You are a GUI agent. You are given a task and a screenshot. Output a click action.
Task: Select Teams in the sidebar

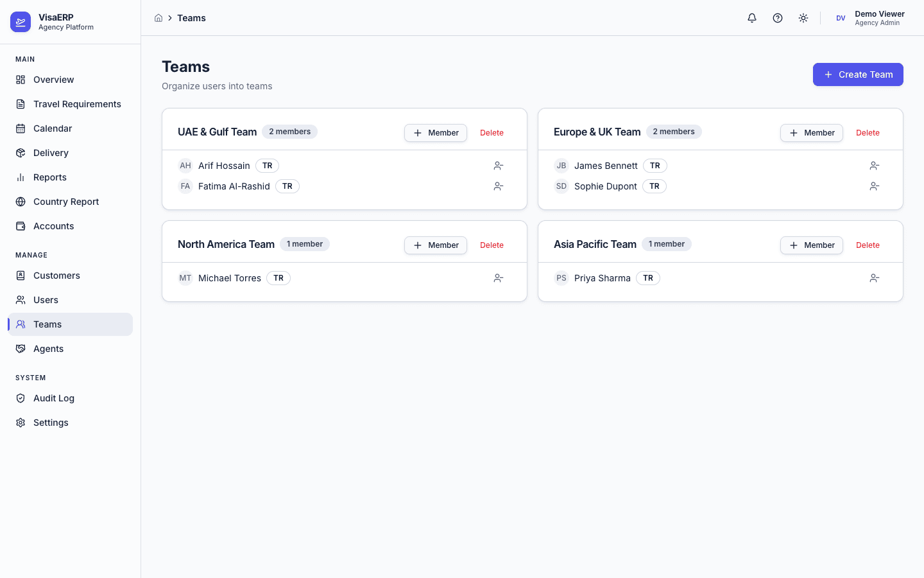click(x=47, y=324)
